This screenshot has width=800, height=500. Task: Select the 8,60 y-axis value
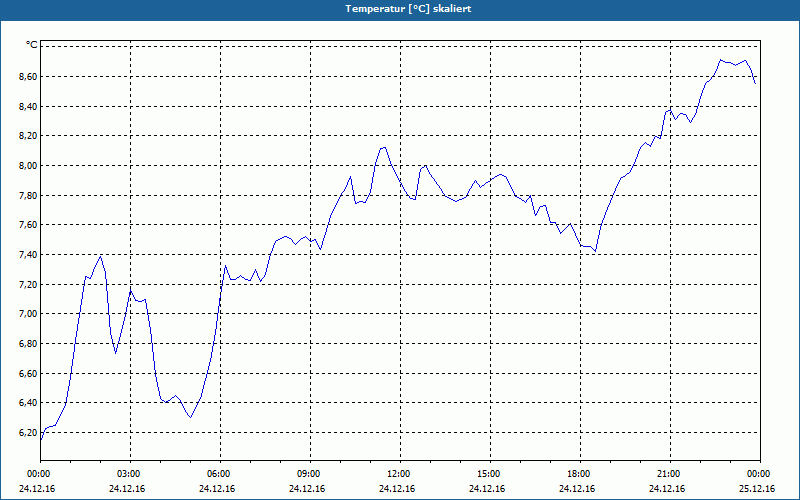point(27,77)
